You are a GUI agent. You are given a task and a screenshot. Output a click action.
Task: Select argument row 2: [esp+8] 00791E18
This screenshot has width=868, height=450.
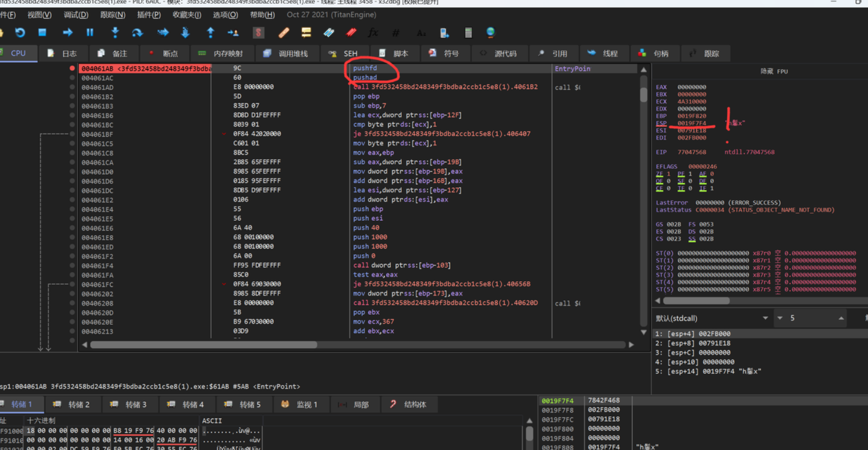759,343
